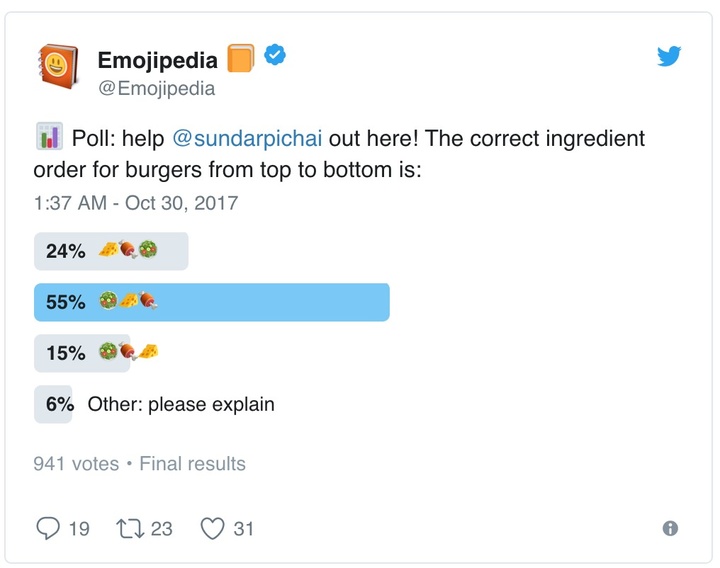Click the like count 31
Screen dimensions: 720x568
243,529
